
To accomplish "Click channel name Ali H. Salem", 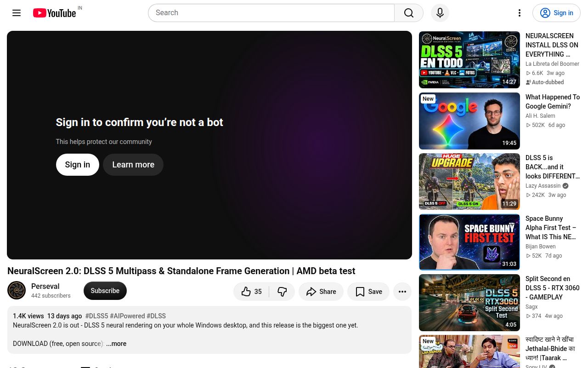I will (540, 116).
